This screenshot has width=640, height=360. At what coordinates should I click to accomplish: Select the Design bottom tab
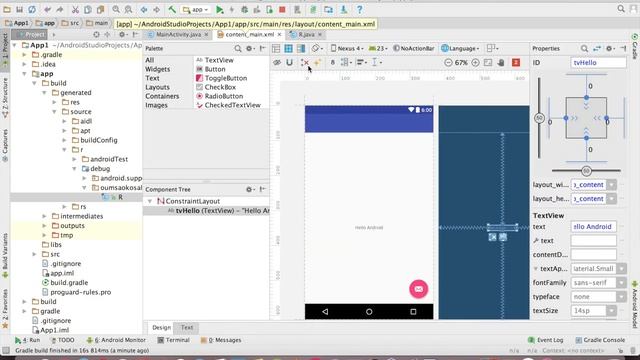[161, 327]
